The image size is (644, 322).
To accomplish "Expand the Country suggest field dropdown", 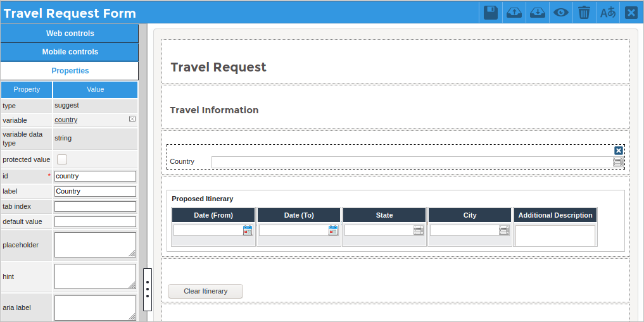I will (x=618, y=163).
